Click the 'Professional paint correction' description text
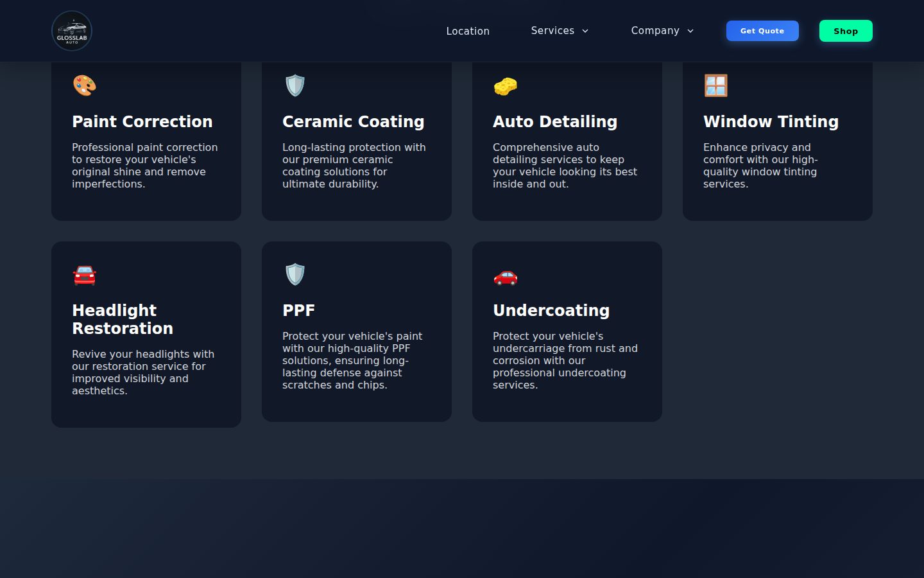 145,166
